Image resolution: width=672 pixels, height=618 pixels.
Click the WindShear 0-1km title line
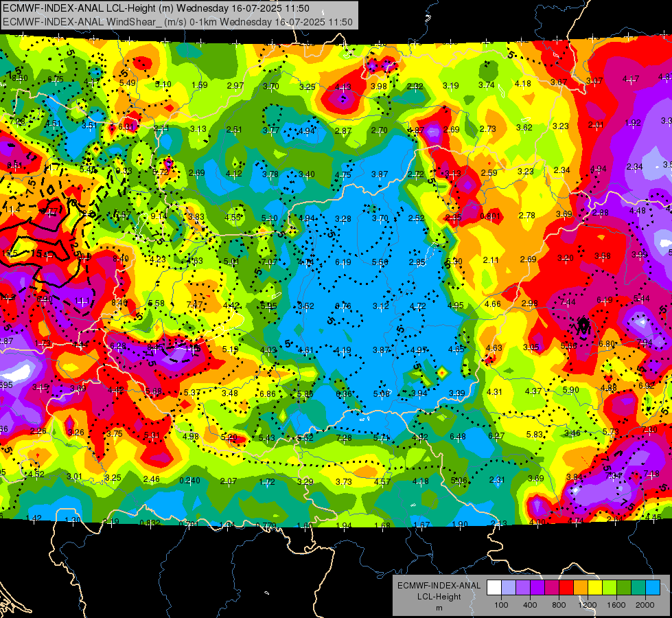tap(177, 22)
